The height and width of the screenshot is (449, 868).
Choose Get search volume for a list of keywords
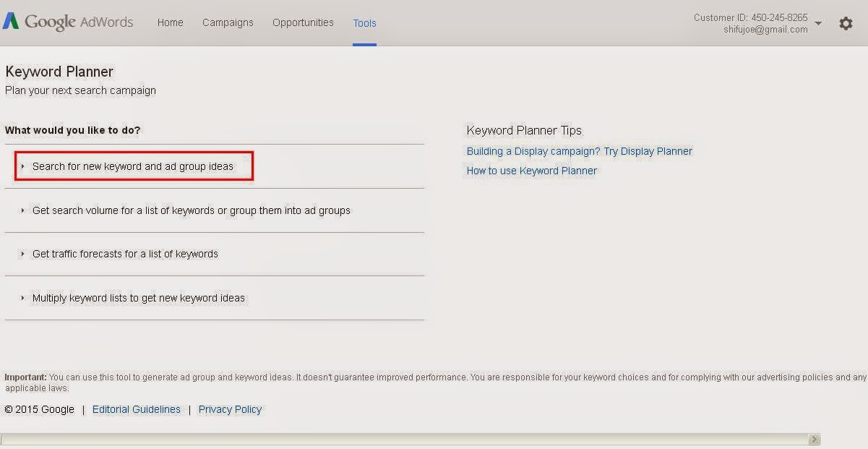tap(192, 210)
